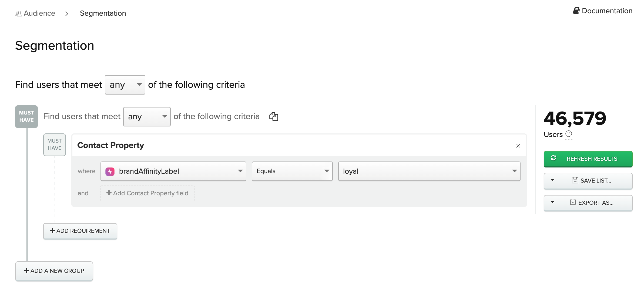Screen dimensions: 644x296
Task: Expand the Save List options arrow
Action: click(x=552, y=180)
